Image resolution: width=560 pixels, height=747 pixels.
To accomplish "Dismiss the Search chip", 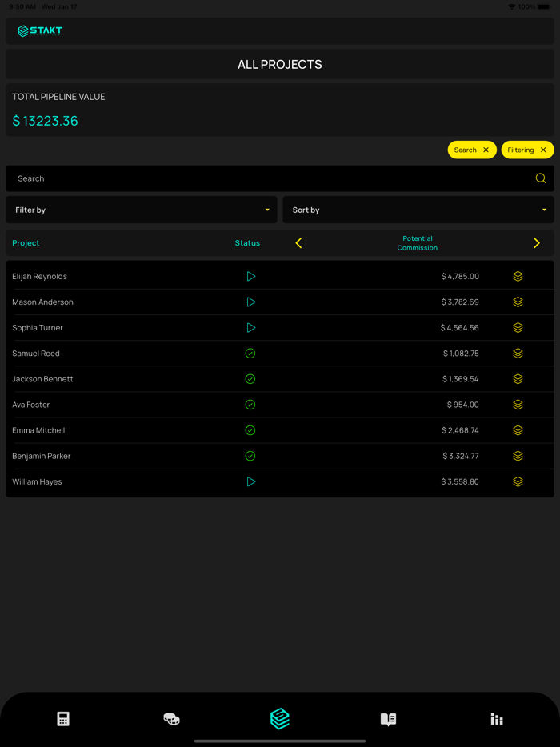I will [486, 150].
